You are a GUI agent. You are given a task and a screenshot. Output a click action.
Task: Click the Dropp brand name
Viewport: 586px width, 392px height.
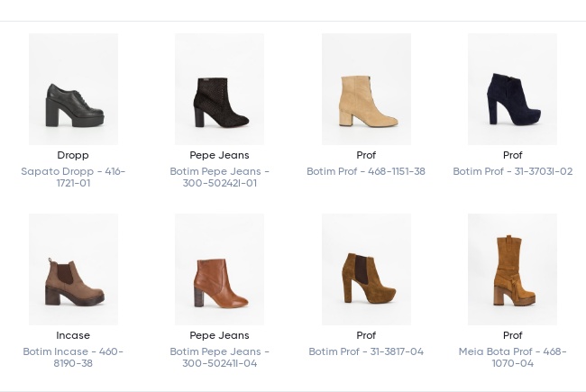(x=73, y=155)
